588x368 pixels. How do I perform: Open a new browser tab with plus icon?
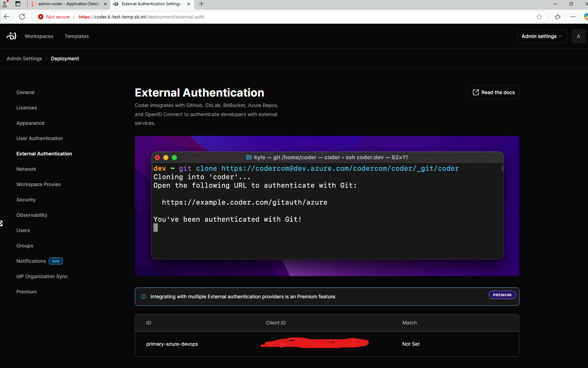pyautogui.click(x=201, y=4)
